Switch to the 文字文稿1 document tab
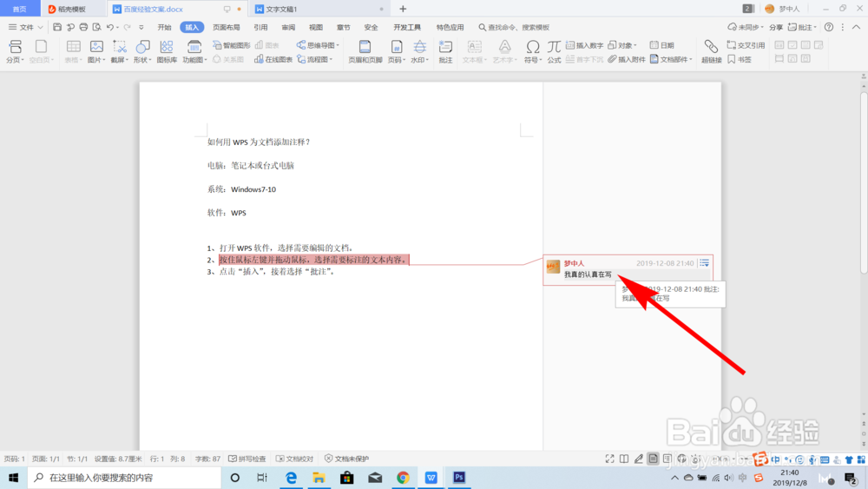The image size is (868, 489). (x=319, y=9)
